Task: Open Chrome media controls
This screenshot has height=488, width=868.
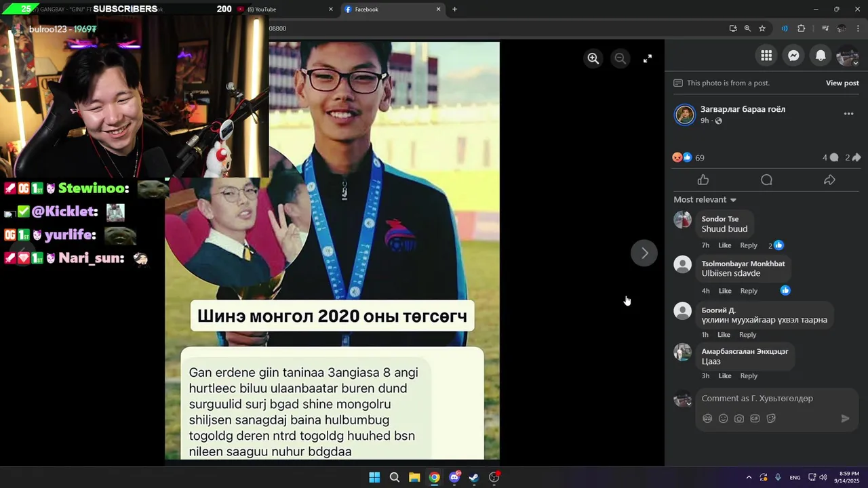Action: (825, 28)
